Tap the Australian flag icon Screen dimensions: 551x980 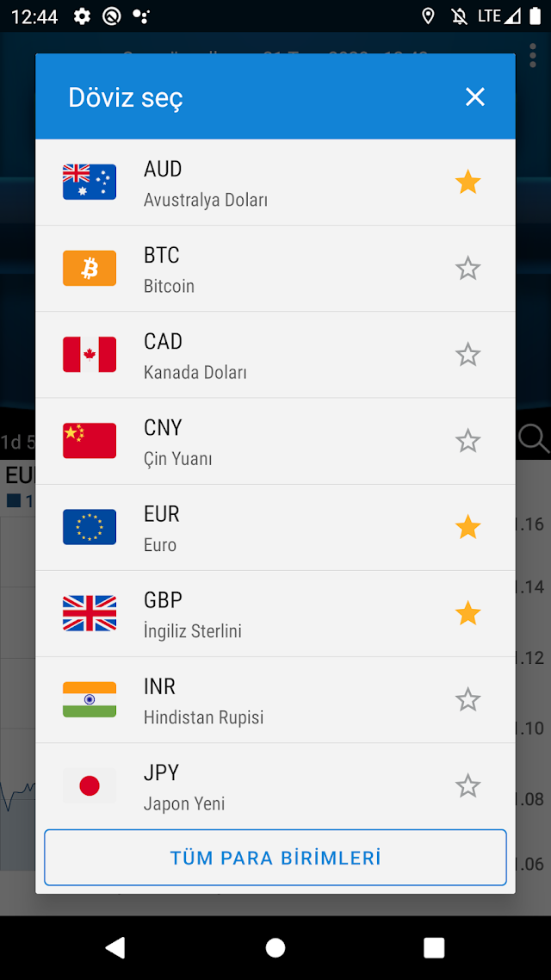[x=90, y=182]
